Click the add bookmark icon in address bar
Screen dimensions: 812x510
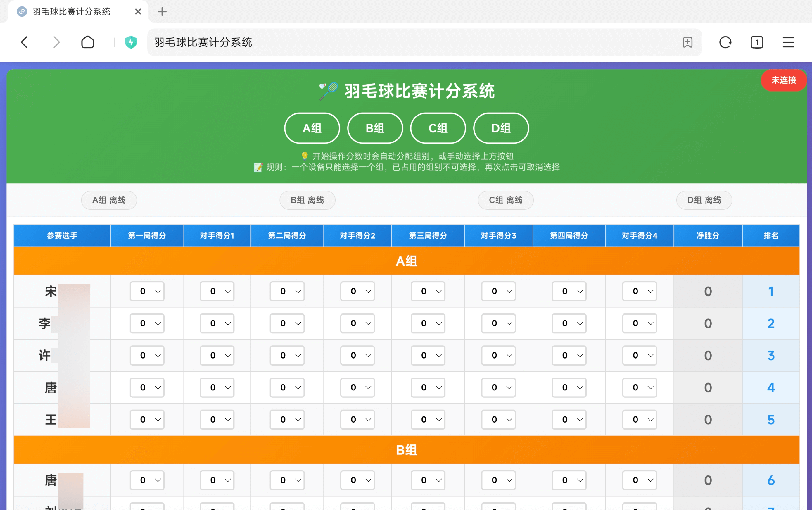click(x=687, y=42)
